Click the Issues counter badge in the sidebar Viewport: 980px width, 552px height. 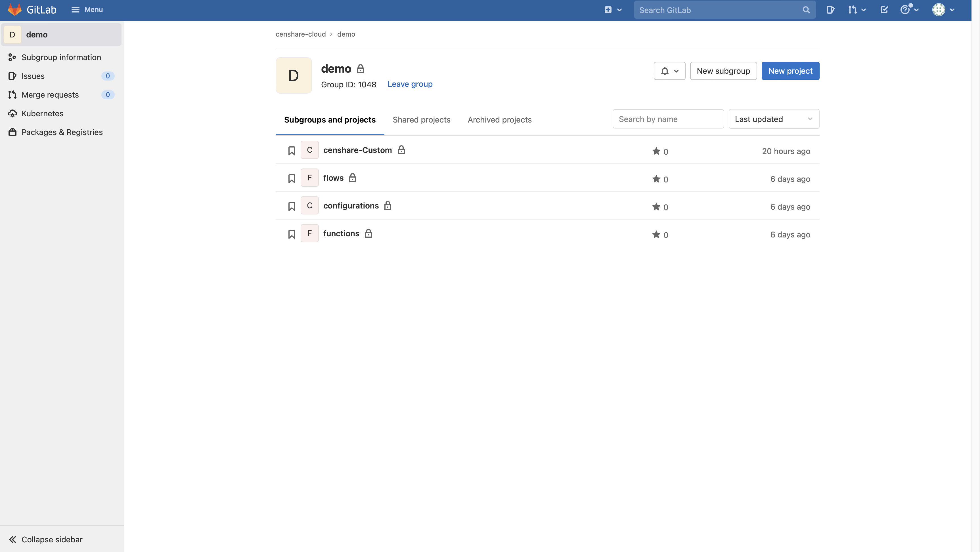tap(108, 76)
